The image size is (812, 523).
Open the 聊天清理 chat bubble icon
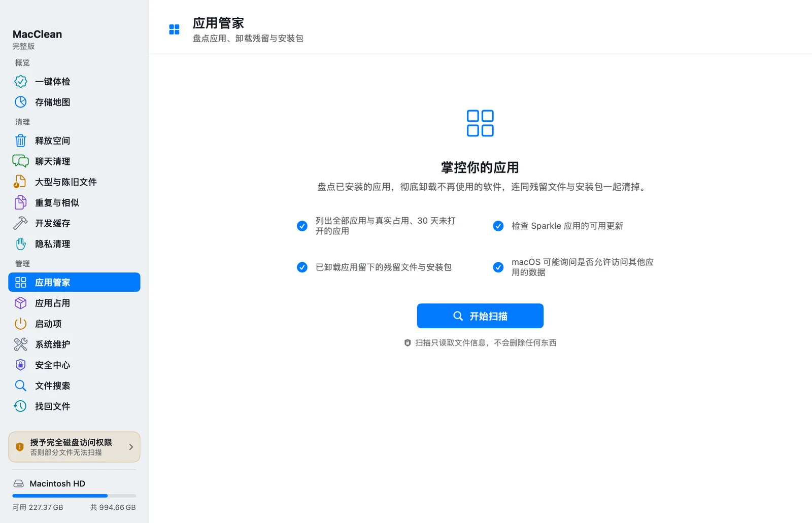coord(20,161)
